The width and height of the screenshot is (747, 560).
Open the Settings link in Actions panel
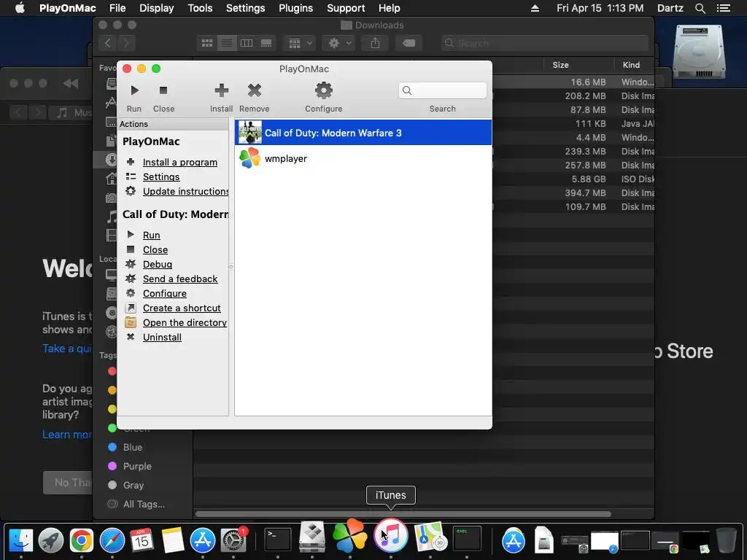(x=161, y=177)
